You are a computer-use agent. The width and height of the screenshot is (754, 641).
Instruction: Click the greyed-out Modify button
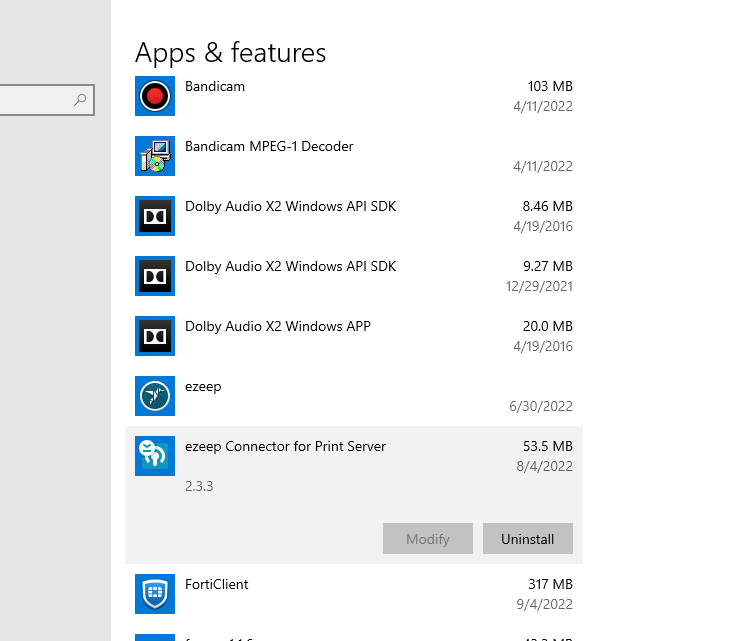[427, 539]
